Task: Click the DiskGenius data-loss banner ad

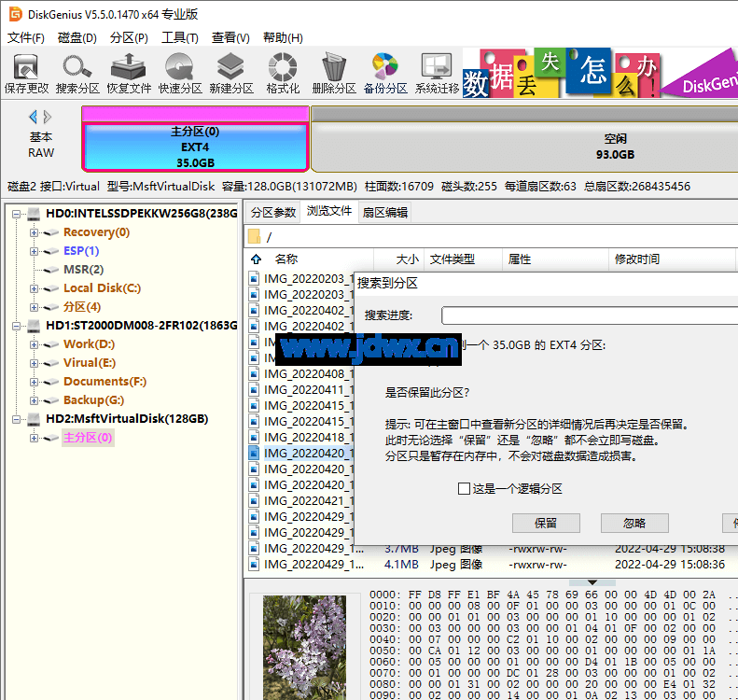Action: point(600,73)
